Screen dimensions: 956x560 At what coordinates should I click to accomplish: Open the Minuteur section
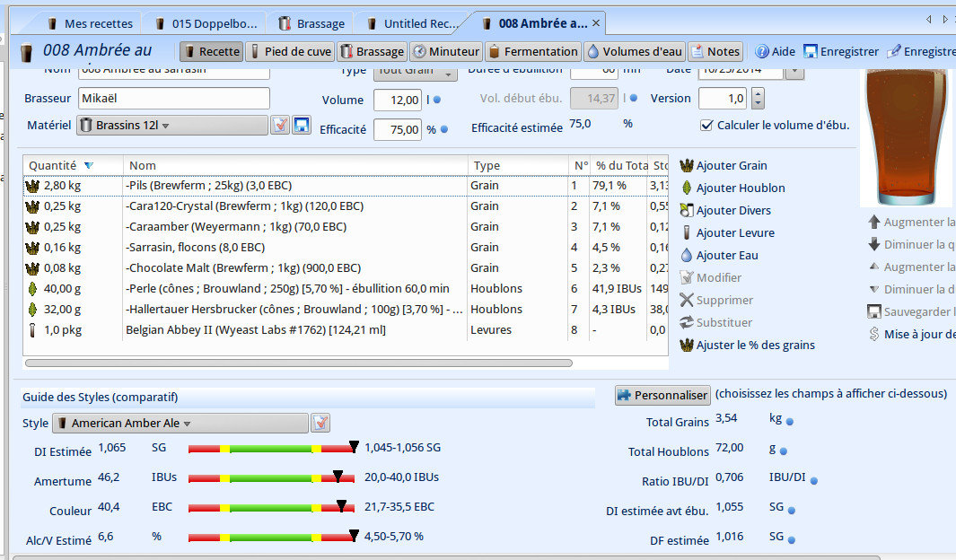coord(446,52)
